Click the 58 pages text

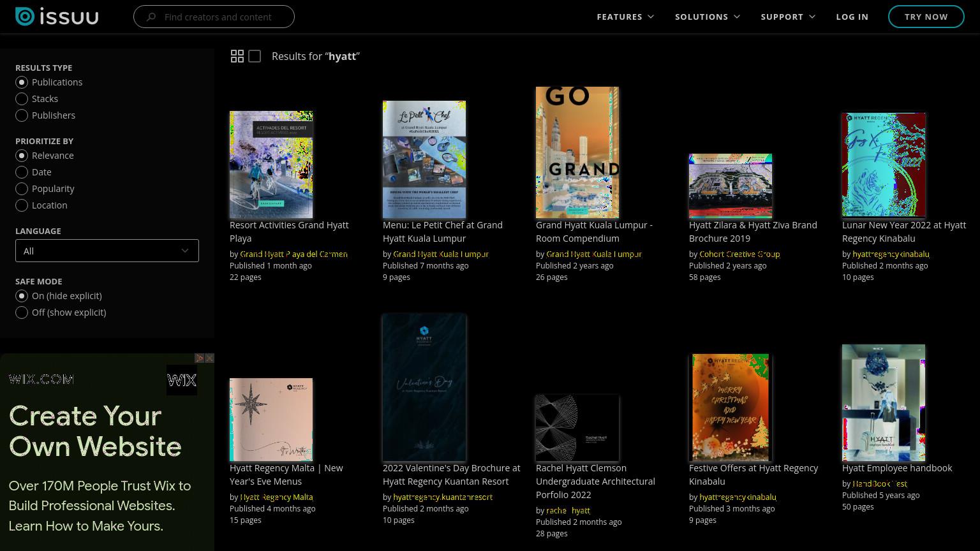click(x=704, y=277)
